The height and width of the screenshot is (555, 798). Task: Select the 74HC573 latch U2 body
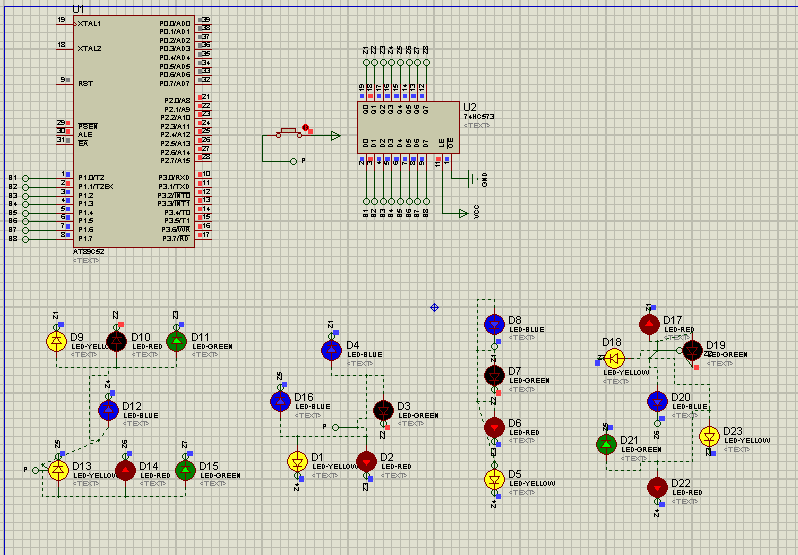(x=409, y=127)
